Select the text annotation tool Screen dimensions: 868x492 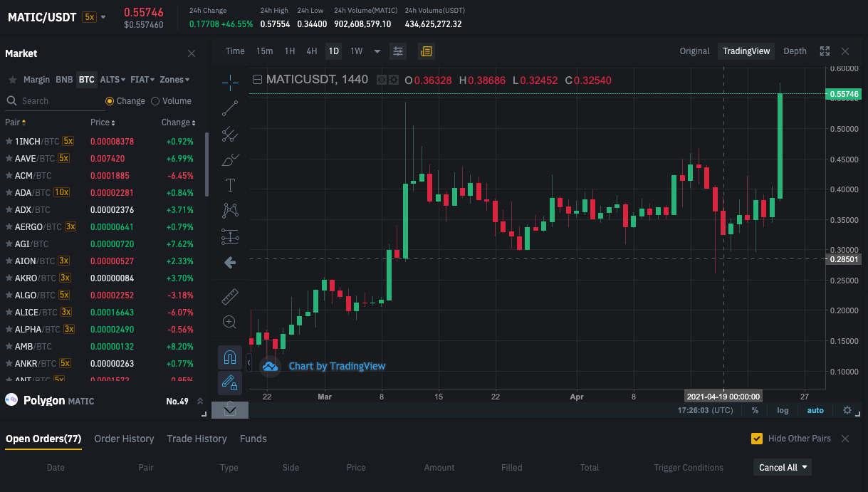(x=230, y=185)
